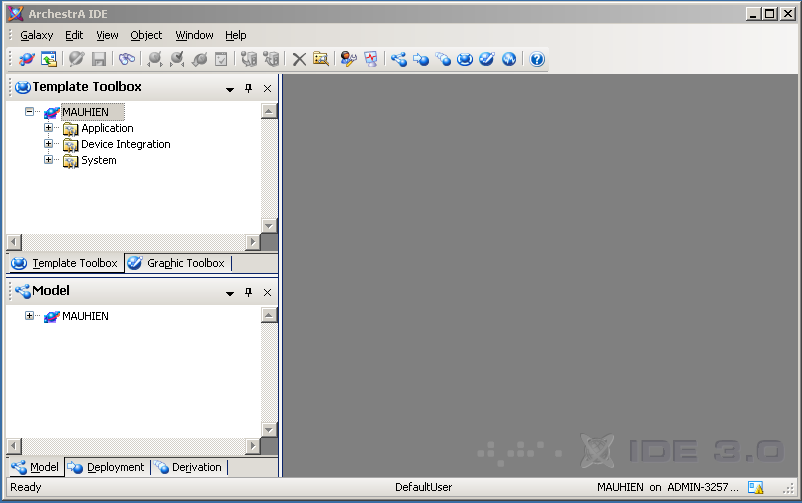Click the Undo Check Out icon
802x503 pixels.
coord(199,59)
